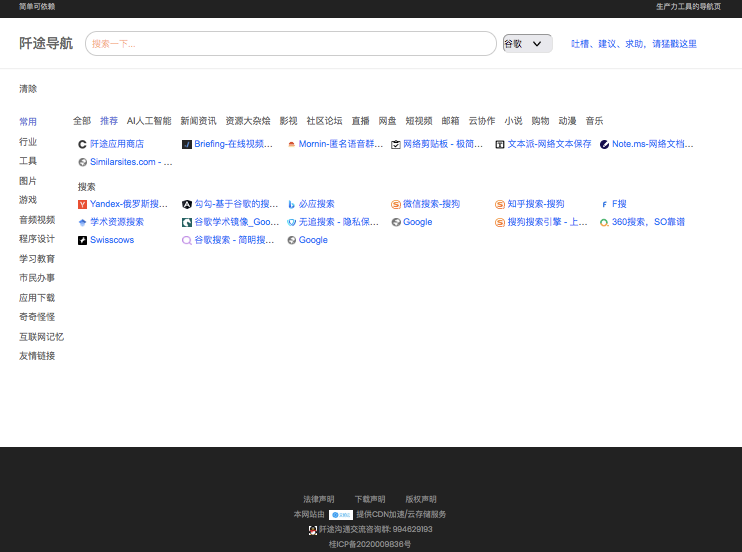Open the 音频视频 sidebar category
742x552 pixels.
click(37, 220)
